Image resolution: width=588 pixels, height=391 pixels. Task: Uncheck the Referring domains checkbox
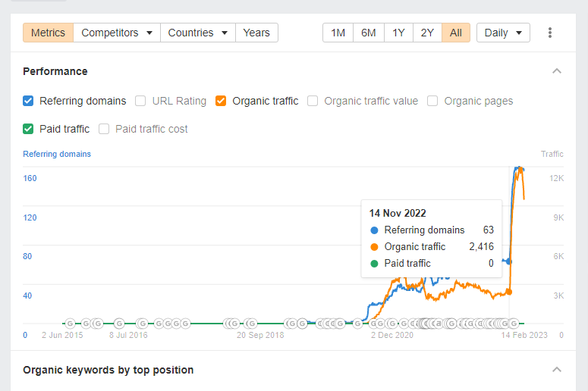[28, 101]
